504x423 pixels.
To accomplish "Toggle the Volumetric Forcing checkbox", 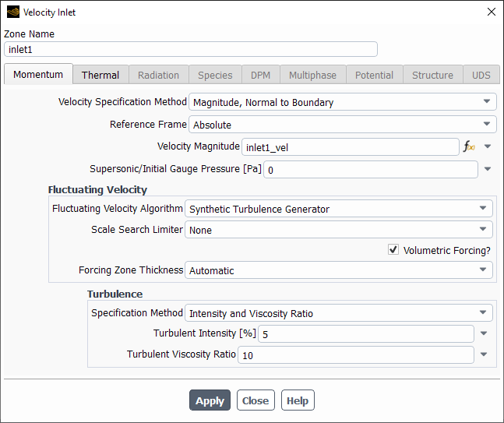I will pos(393,250).
